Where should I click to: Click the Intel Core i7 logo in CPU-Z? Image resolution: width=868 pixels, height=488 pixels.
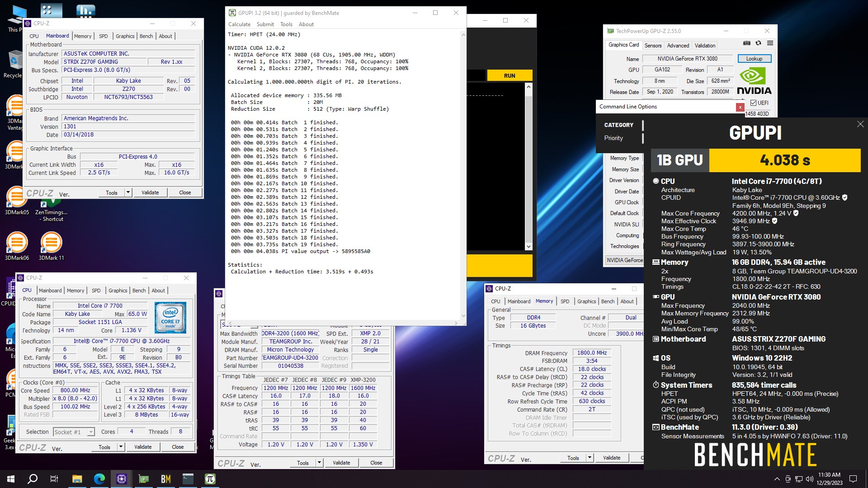170,318
